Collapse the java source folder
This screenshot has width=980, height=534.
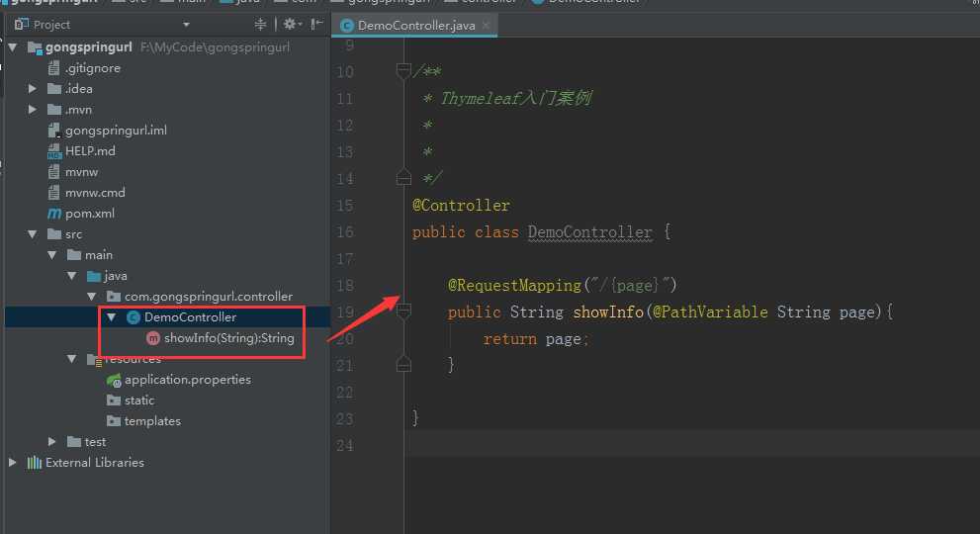(72, 276)
